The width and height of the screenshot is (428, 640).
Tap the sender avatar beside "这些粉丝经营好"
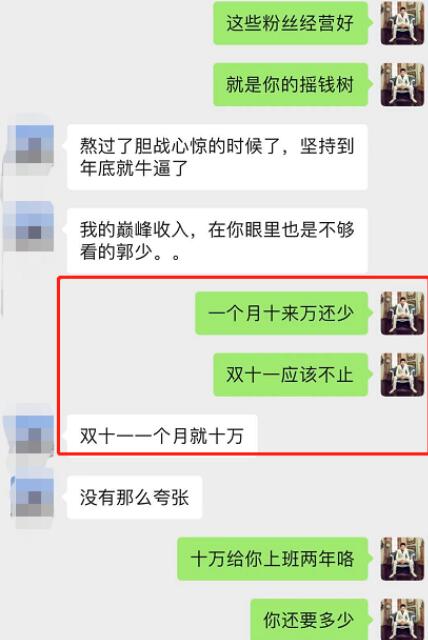tap(402, 23)
